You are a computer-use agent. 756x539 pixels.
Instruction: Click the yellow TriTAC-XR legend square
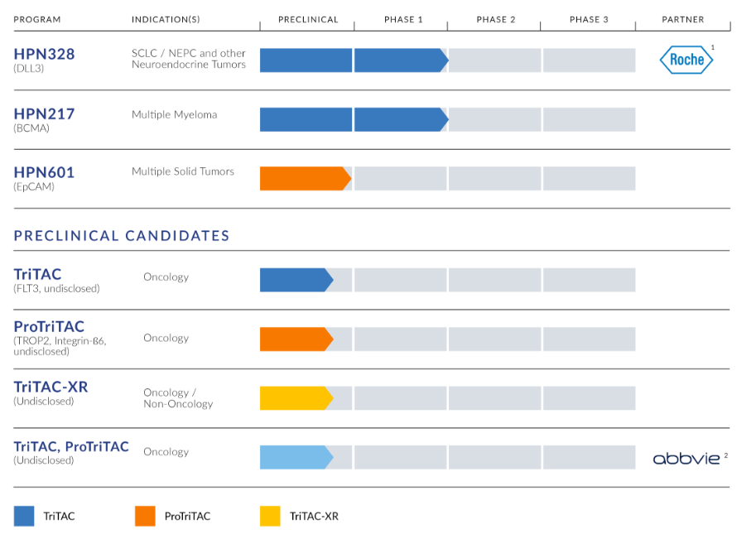point(270,516)
